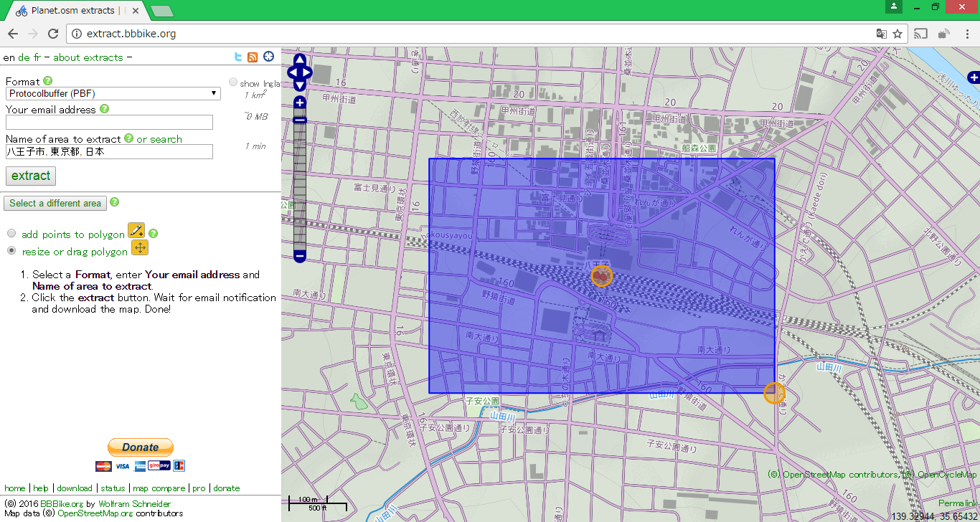Image resolution: width=980 pixels, height=522 pixels.
Task: Click the email address input field
Action: pyautogui.click(x=109, y=122)
